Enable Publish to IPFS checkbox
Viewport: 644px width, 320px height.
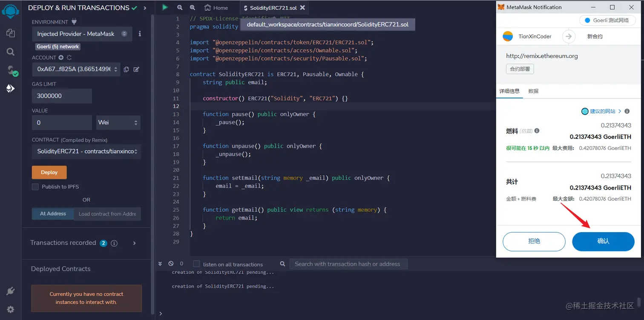[x=35, y=187]
